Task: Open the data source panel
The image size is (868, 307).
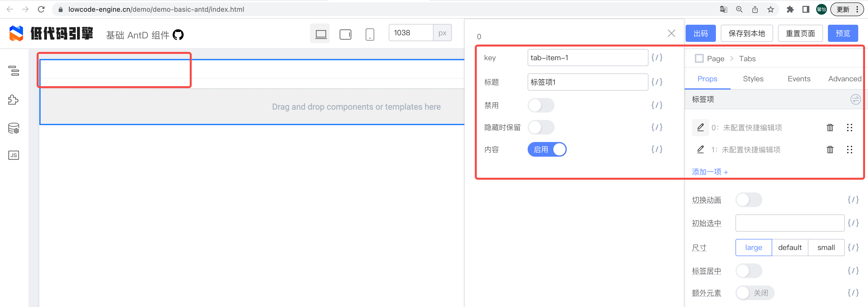Action: (13, 128)
